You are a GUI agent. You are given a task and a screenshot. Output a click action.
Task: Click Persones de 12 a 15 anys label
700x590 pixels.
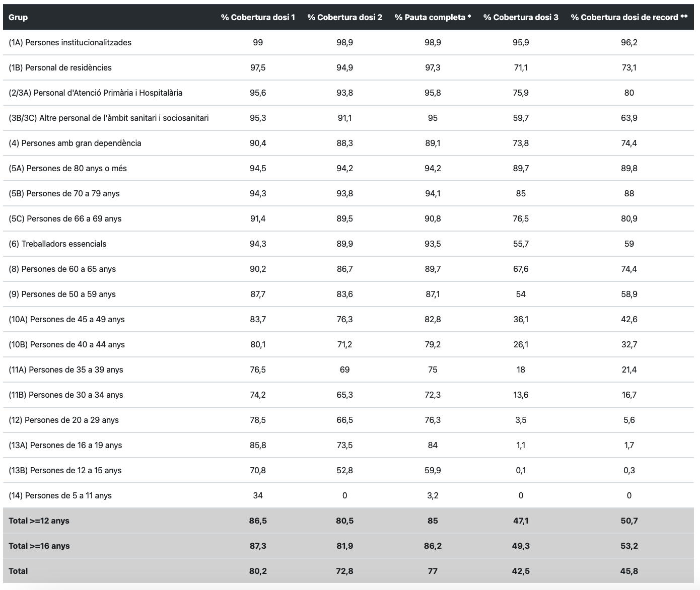65,470
